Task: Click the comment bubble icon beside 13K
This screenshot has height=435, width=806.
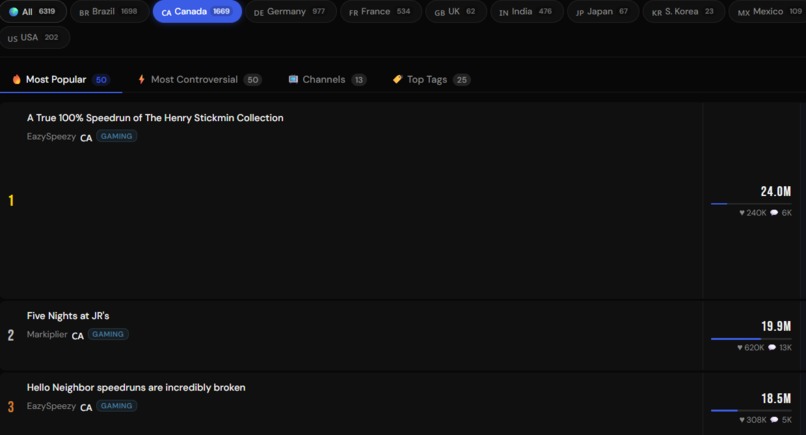Action: point(772,348)
